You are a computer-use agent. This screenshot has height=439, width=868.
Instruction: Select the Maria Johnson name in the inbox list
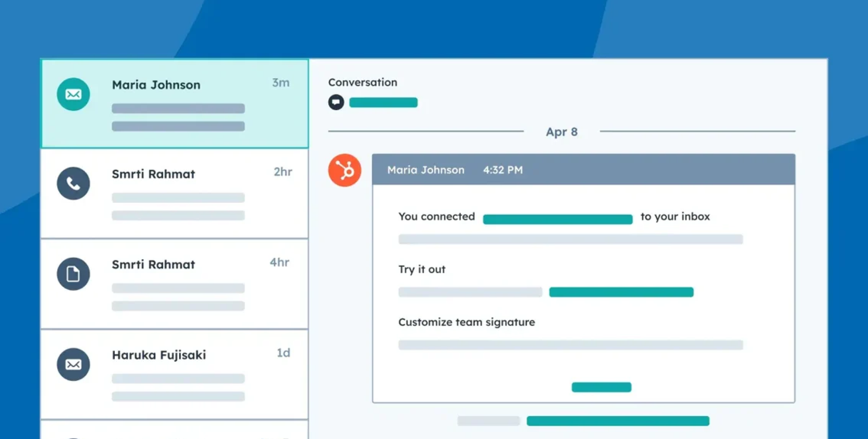tap(156, 85)
